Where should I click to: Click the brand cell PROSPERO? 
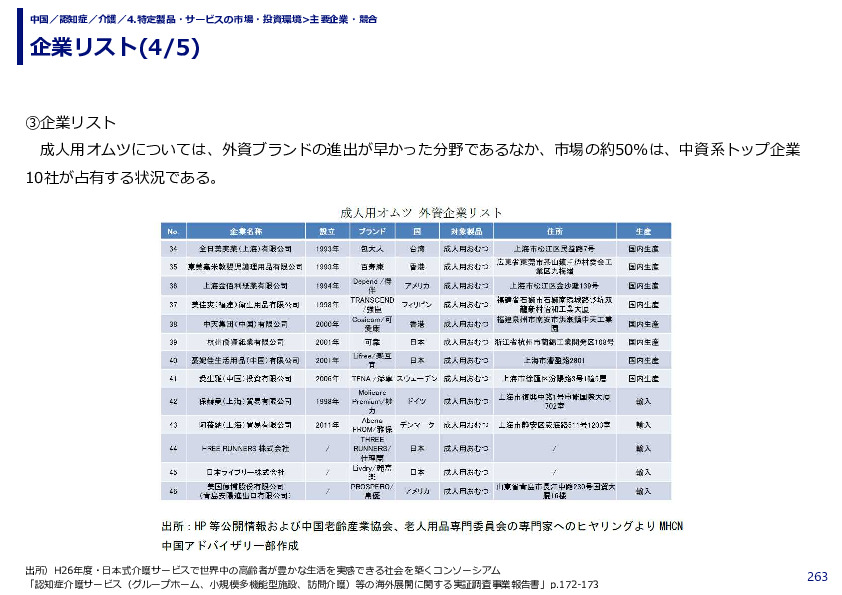point(372,491)
